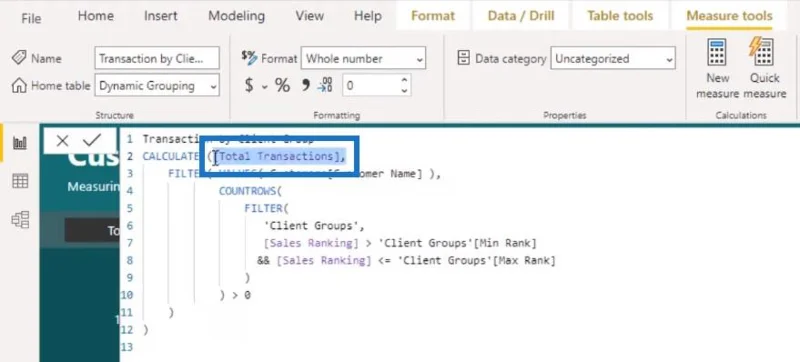Click the New measure button
This screenshot has width=800, height=362.
pyautogui.click(x=717, y=69)
